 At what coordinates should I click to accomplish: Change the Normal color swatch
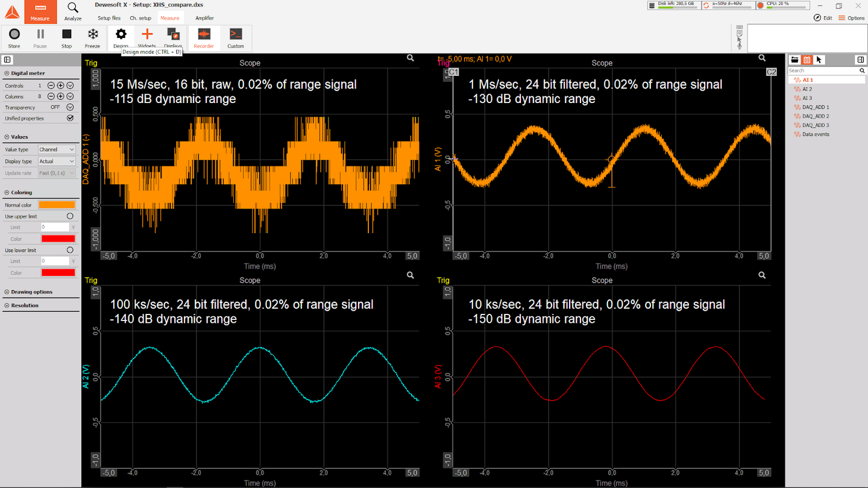pyautogui.click(x=56, y=205)
